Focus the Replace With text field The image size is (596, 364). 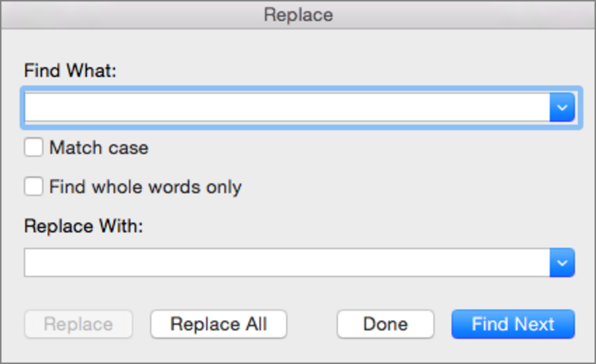click(287, 263)
